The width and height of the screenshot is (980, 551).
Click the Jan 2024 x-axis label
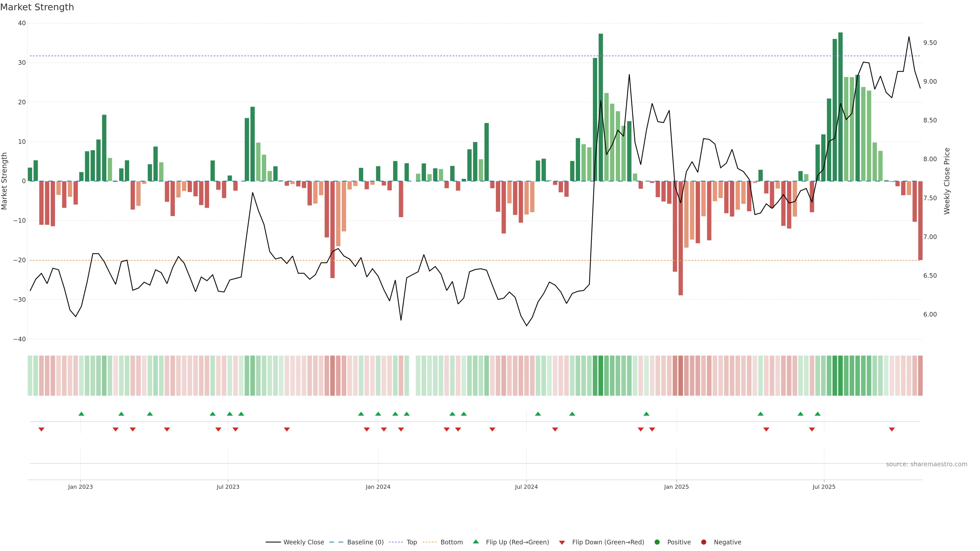[378, 487]
